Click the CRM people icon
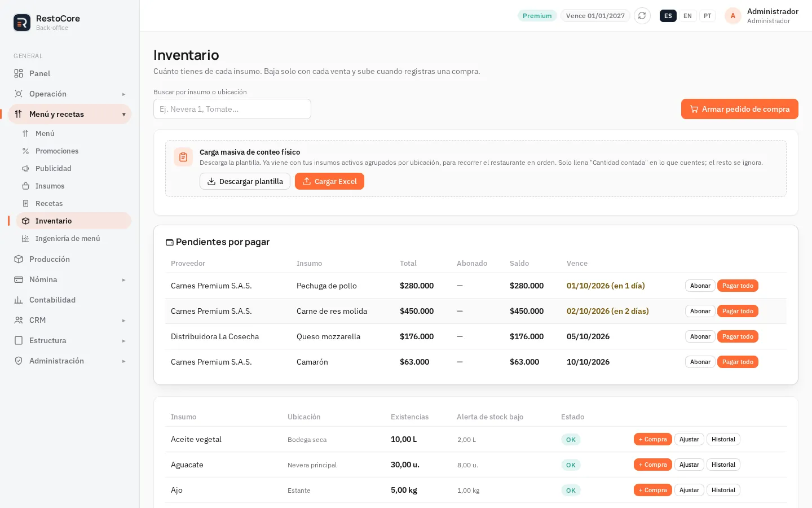 (19, 320)
